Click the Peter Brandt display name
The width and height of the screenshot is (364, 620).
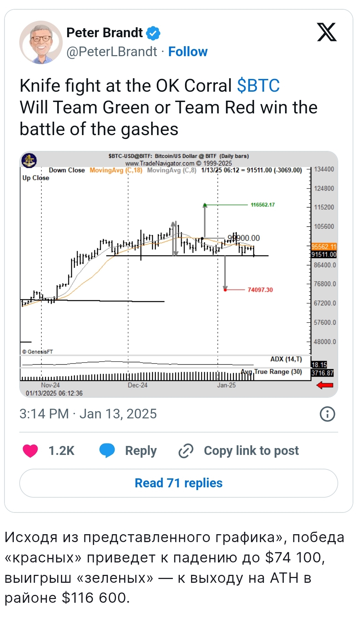click(x=104, y=33)
